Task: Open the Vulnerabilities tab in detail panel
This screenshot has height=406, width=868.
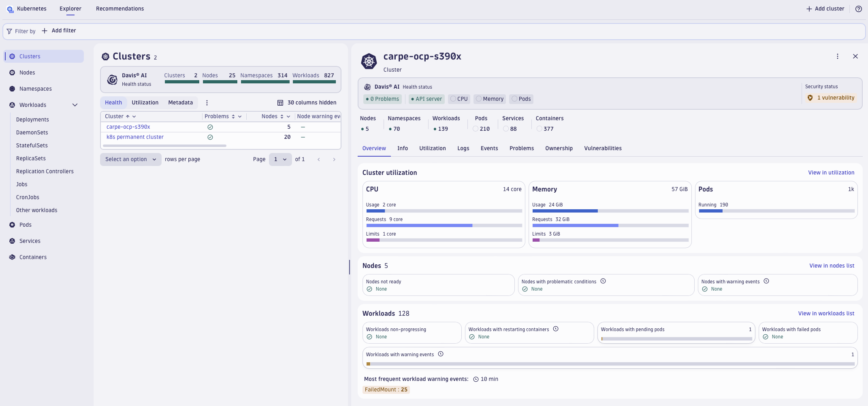Action: (x=603, y=148)
